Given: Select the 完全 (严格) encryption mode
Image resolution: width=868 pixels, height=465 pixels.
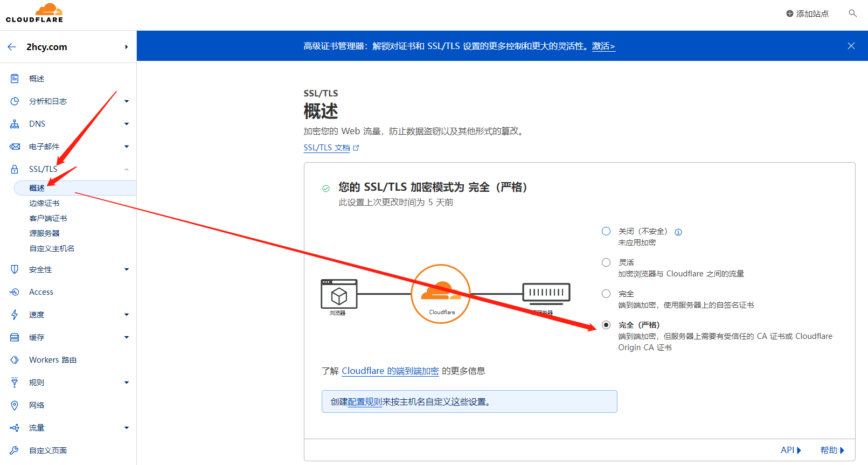Looking at the screenshot, I should [606, 325].
